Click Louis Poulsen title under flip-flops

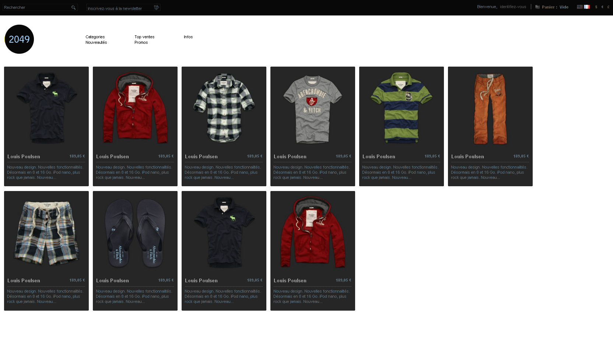112,280
